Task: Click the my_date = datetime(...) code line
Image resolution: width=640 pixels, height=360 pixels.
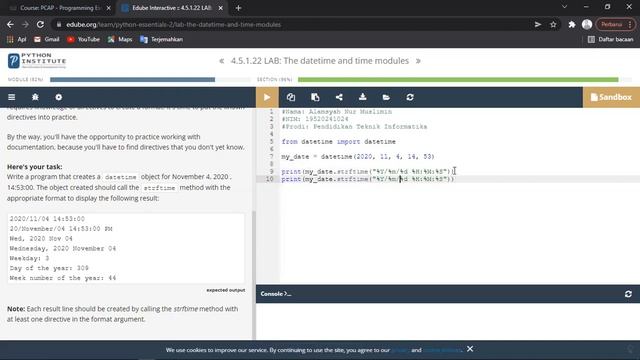Action: (x=358, y=157)
